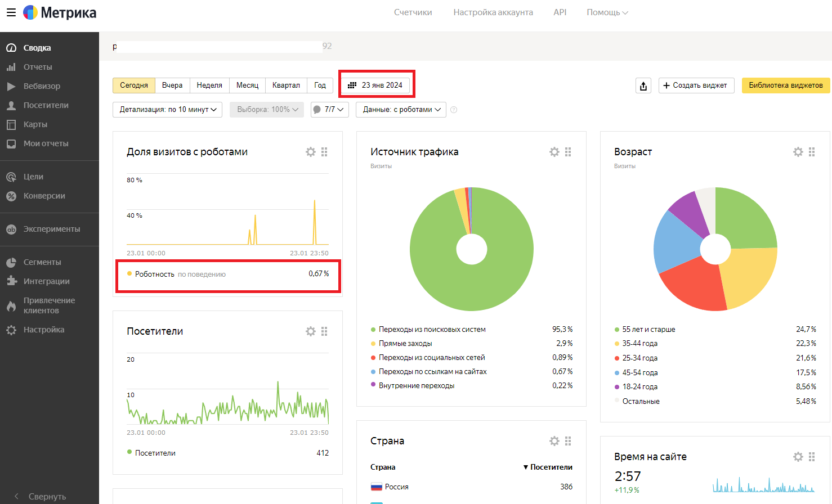Open Настройка gear icon in sidebar
Screen dimensions: 832x504
point(11,330)
